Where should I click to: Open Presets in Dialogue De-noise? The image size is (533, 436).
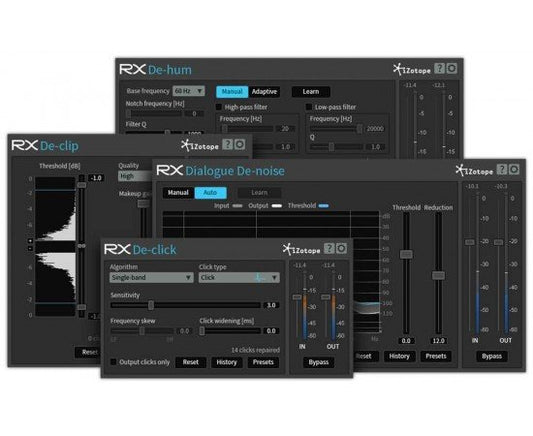click(436, 356)
